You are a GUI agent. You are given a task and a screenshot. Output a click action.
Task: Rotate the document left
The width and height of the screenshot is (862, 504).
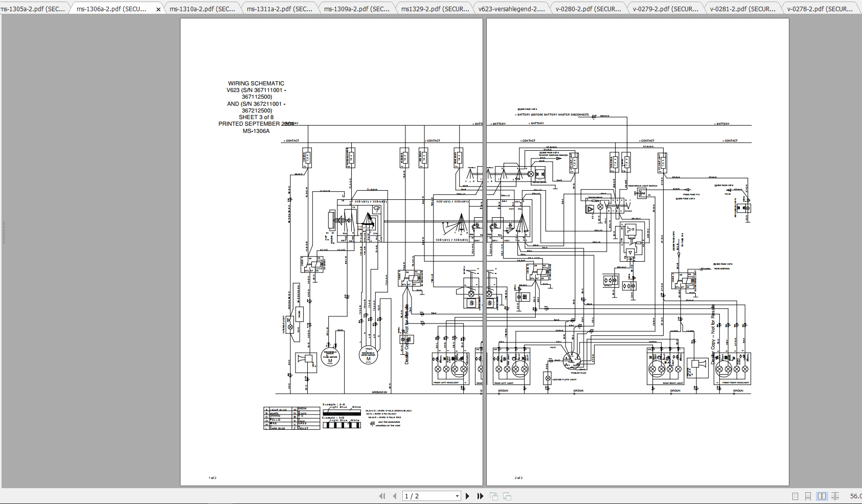tap(494, 496)
